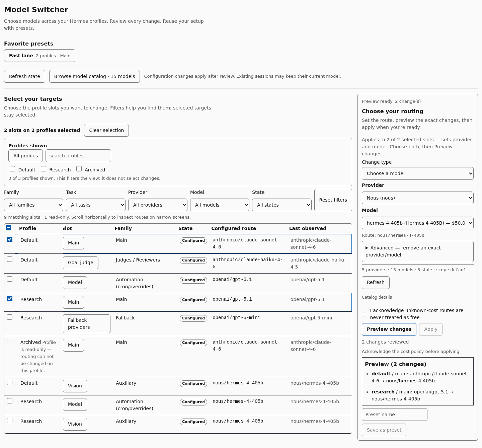
Task: Open the Change type dropdown
Action: (x=418, y=173)
